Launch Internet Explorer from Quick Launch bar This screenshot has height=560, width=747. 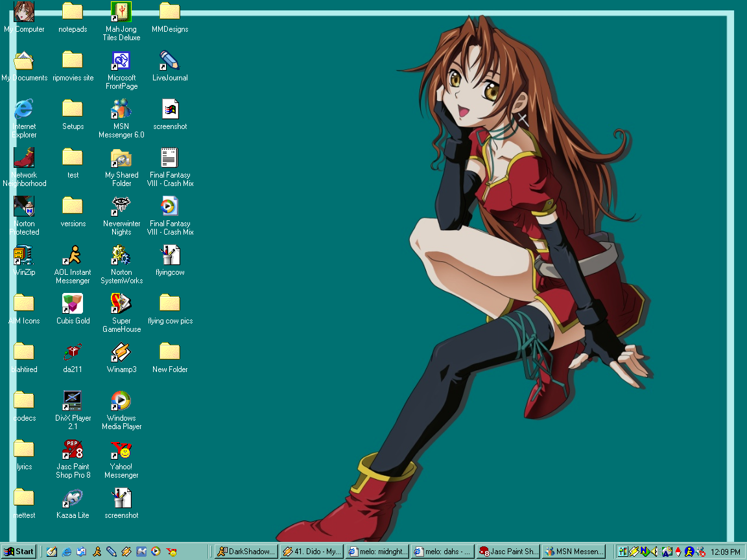(x=67, y=552)
